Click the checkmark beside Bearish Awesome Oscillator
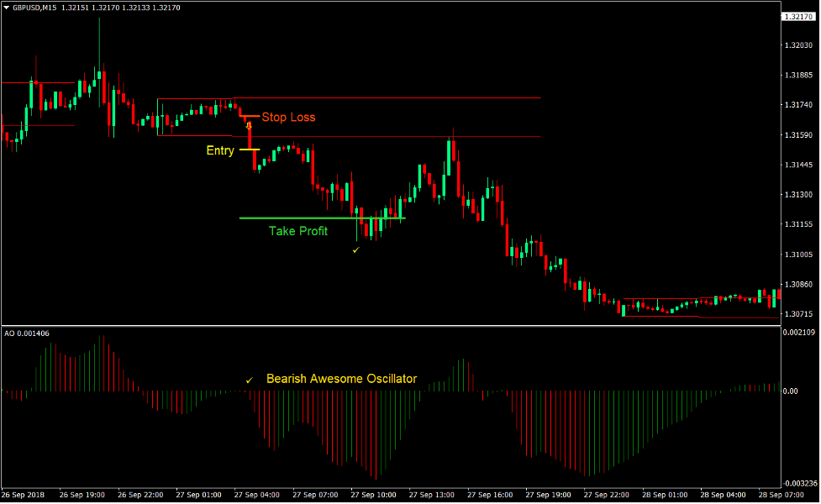The image size is (821, 504). pyautogui.click(x=248, y=380)
